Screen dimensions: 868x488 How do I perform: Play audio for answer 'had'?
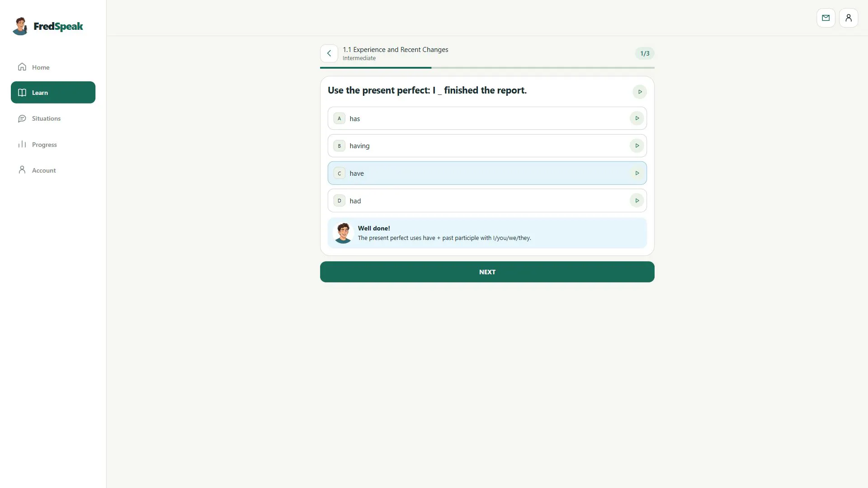(x=637, y=201)
